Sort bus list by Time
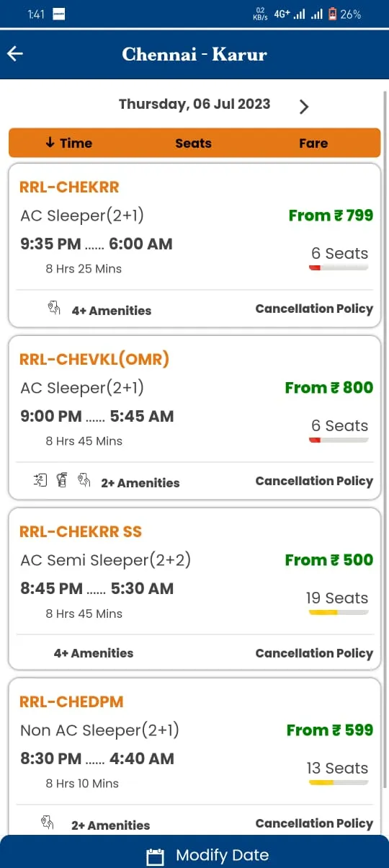 pos(68,143)
